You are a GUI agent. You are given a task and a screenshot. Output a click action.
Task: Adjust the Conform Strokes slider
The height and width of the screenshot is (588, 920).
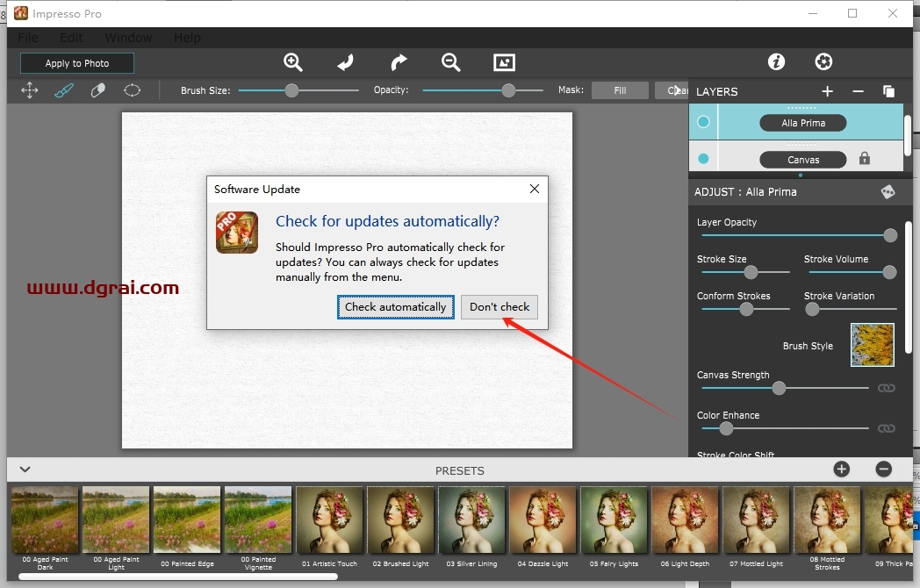tap(745, 309)
